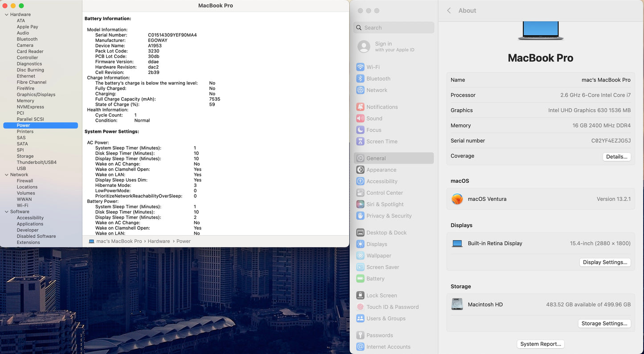Collapse the Network tree section
644x354 pixels.
coord(6,175)
